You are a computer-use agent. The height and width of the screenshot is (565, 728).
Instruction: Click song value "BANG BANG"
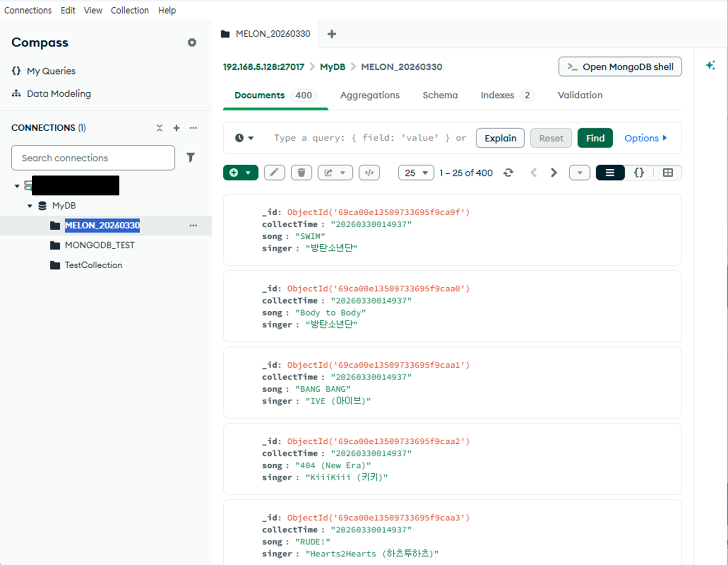click(x=323, y=389)
